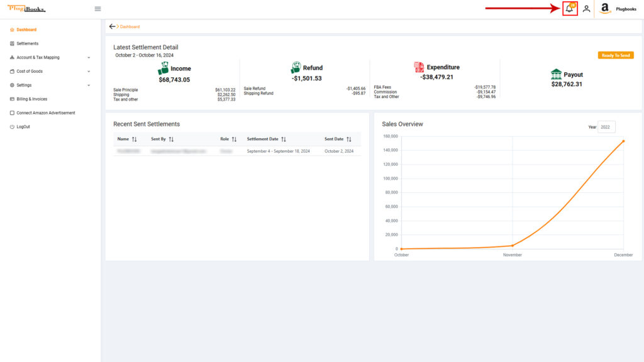This screenshot has height=362, width=644.
Task: Expand Account & Tax Mapping chevron
Action: 89,57
